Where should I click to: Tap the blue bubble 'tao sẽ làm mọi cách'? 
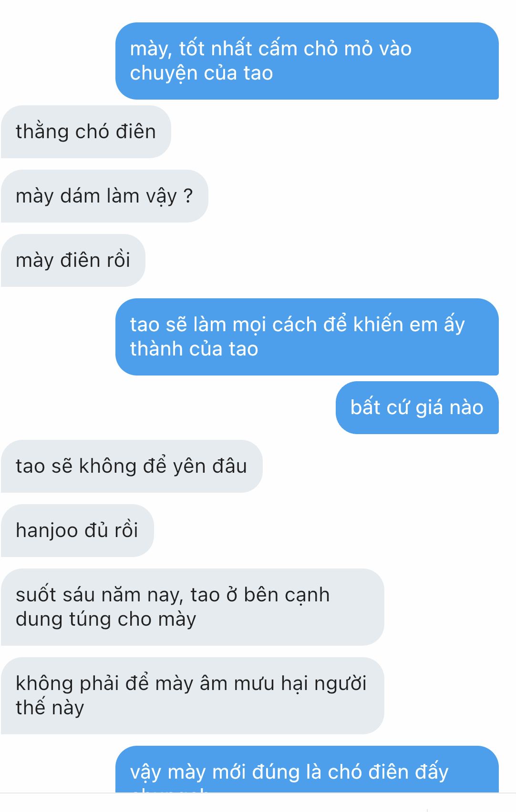[x=307, y=337]
